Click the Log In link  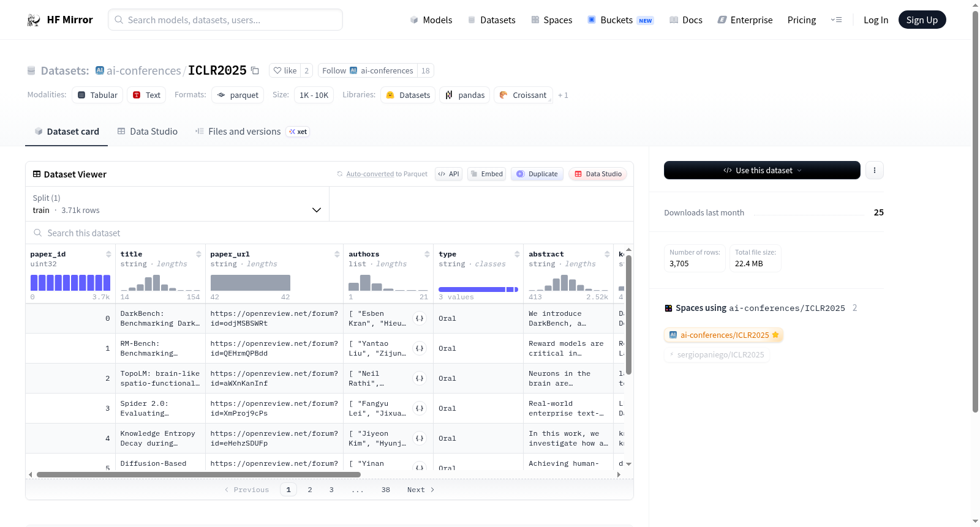tap(876, 20)
